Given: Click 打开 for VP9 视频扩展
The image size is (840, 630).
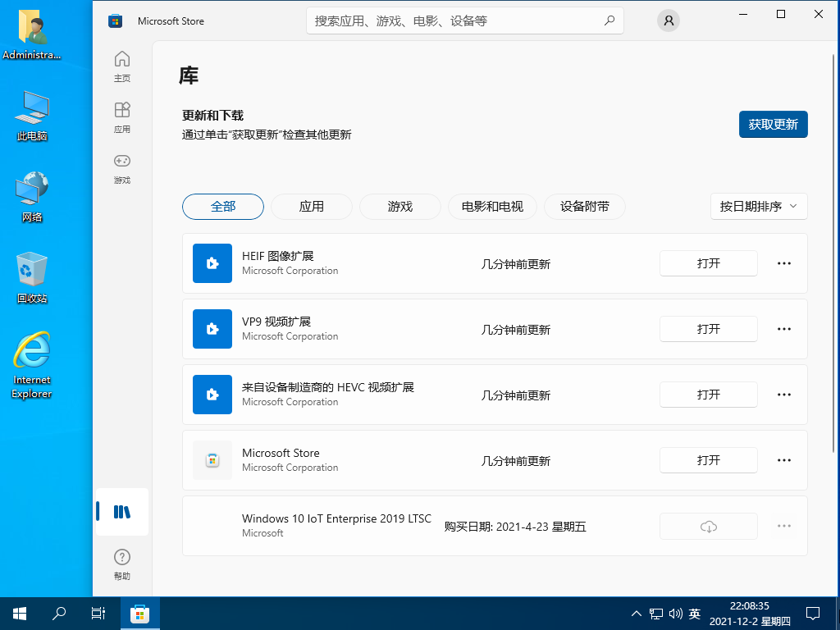Looking at the screenshot, I should tap(709, 329).
